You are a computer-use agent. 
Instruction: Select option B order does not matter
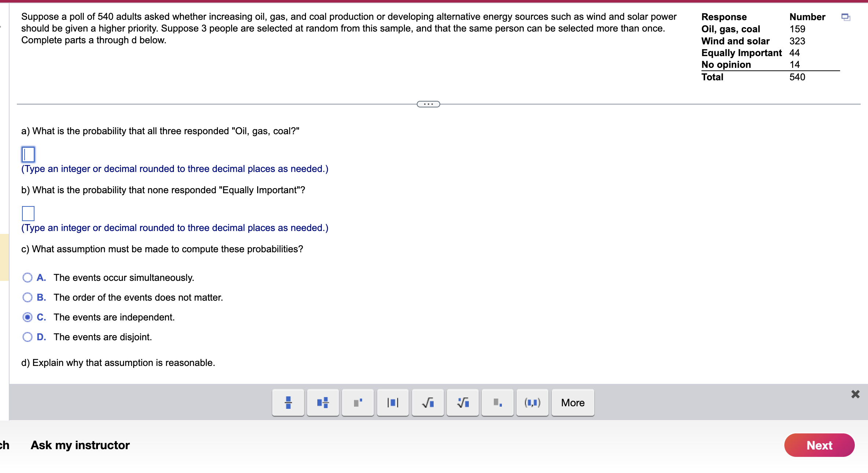click(28, 297)
